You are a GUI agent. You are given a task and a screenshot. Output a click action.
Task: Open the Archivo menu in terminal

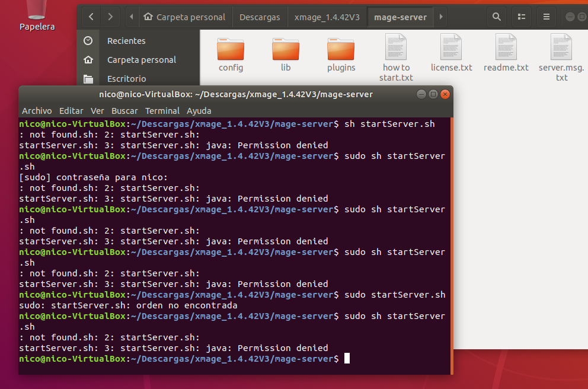[37, 111]
